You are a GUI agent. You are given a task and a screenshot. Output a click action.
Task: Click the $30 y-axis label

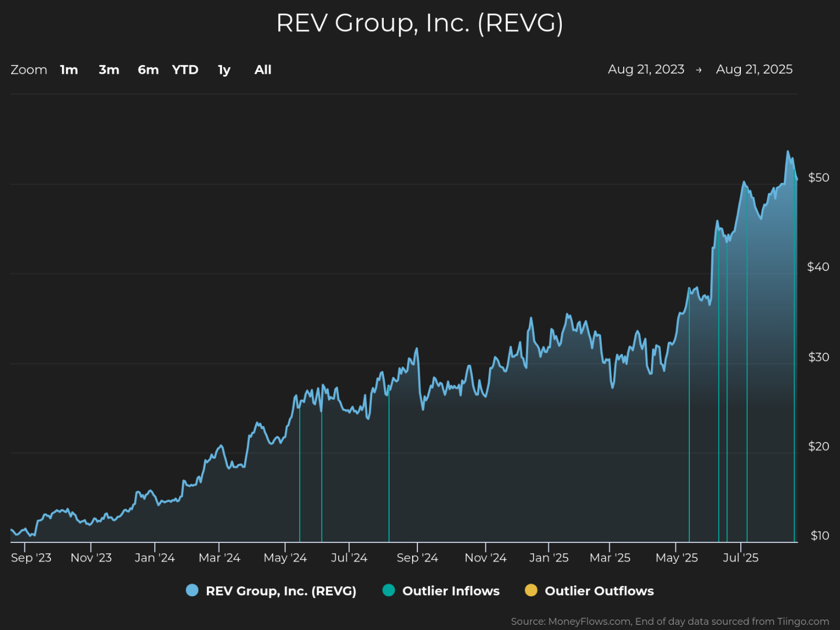(x=819, y=357)
